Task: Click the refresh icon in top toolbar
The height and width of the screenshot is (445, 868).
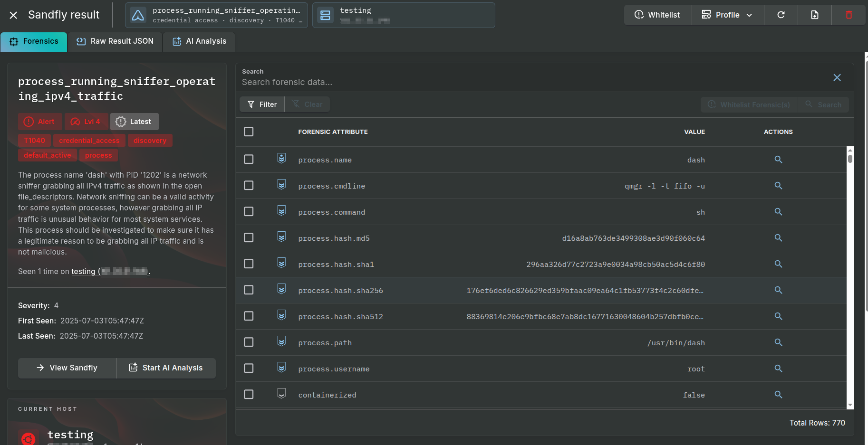Action: pyautogui.click(x=781, y=15)
